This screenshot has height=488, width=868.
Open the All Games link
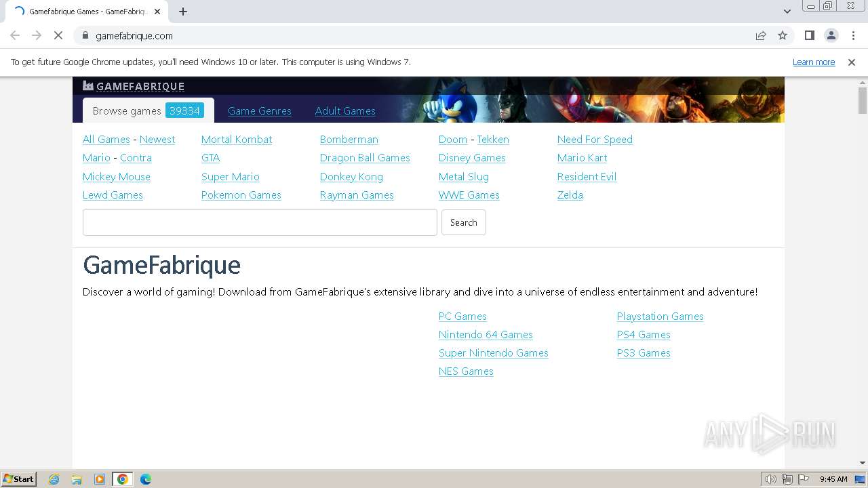(106, 140)
